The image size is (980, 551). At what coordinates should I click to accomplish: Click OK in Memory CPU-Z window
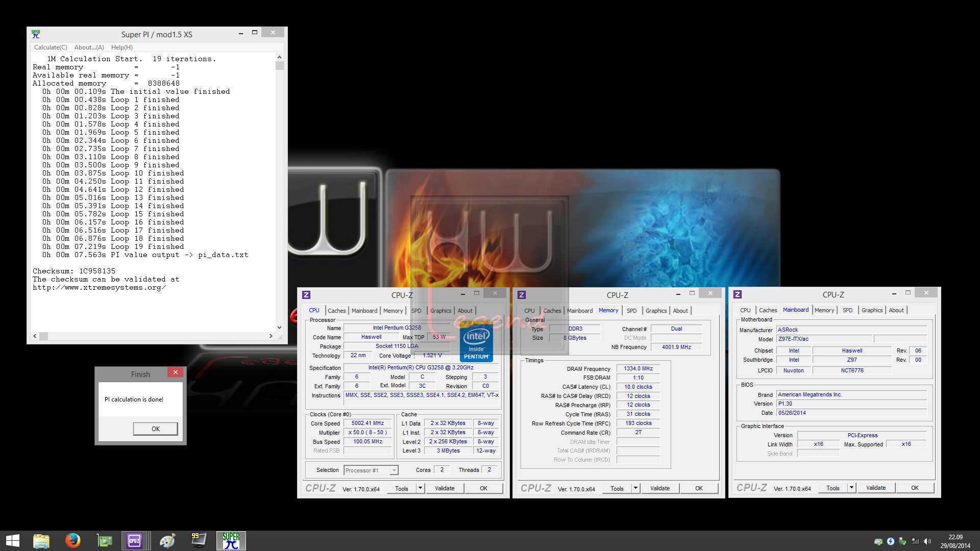coord(699,488)
